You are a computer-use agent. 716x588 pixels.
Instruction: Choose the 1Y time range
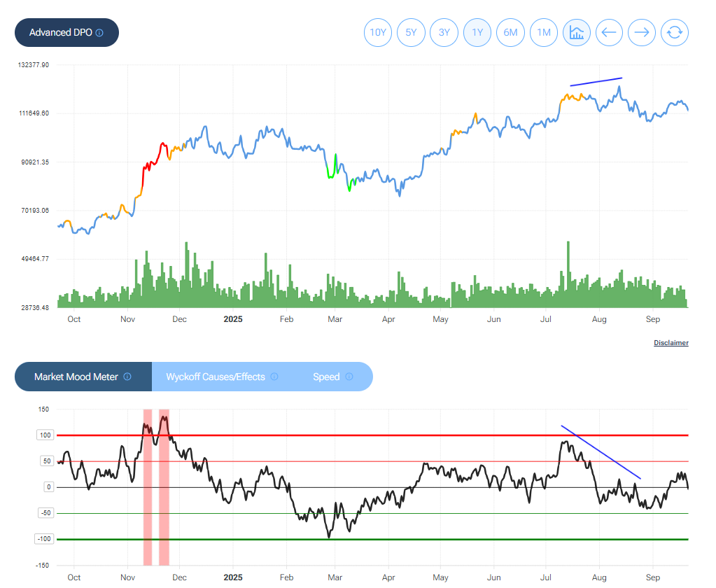click(477, 32)
